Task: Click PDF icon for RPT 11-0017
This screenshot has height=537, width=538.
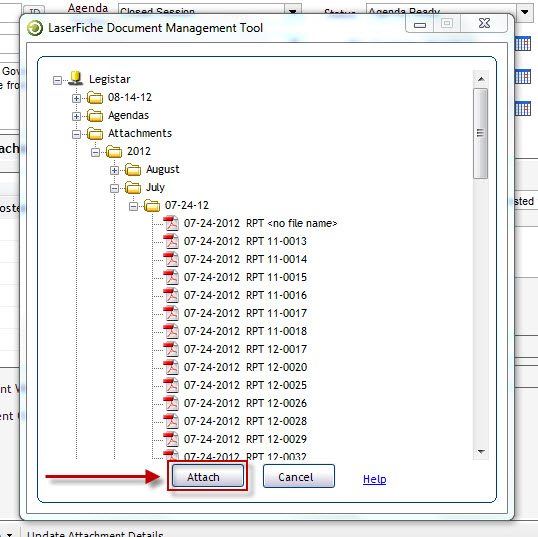Action: click(x=171, y=313)
